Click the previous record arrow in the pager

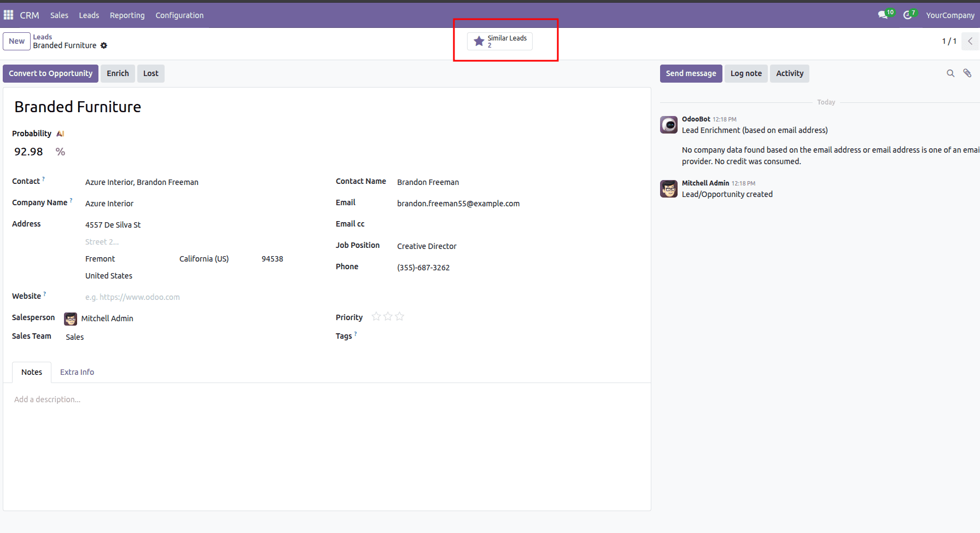coord(970,41)
